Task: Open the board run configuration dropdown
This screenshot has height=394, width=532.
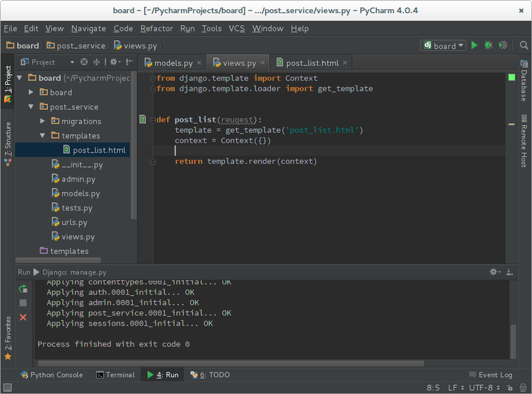Action: [443, 45]
